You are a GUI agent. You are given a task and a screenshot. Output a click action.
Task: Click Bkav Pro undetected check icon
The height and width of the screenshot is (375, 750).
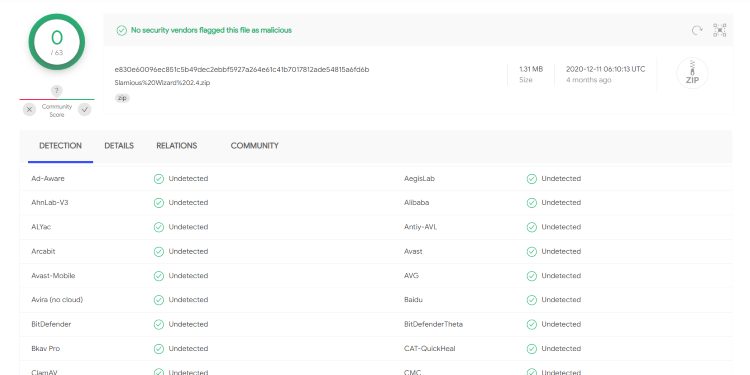[x=159, y=349]
